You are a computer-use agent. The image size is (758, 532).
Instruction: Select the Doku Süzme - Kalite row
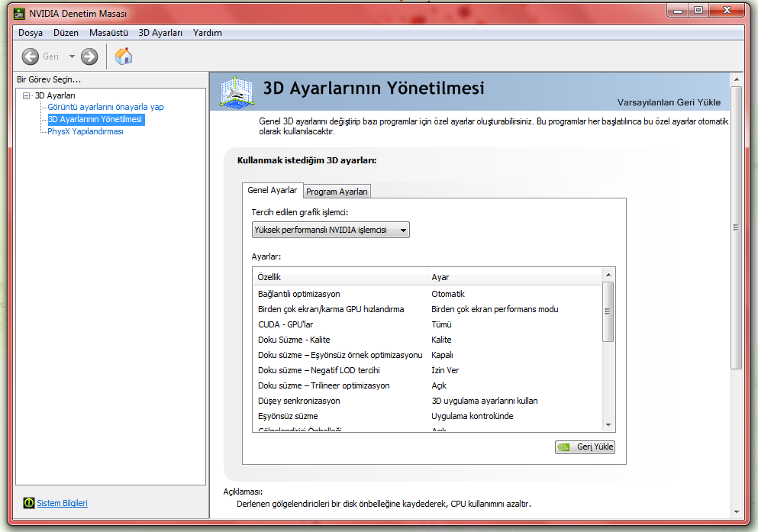(427, 340)
